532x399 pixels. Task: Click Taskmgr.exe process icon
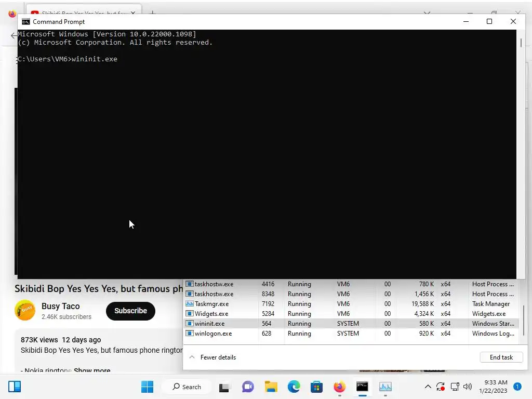click(x=189, y=303)
